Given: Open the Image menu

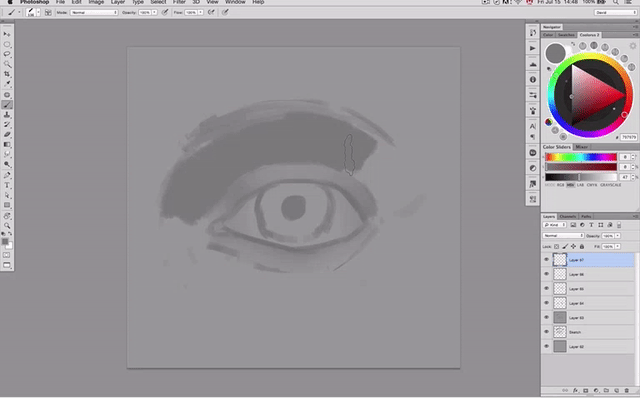Looking at the screenshot, I should [96, 2].
